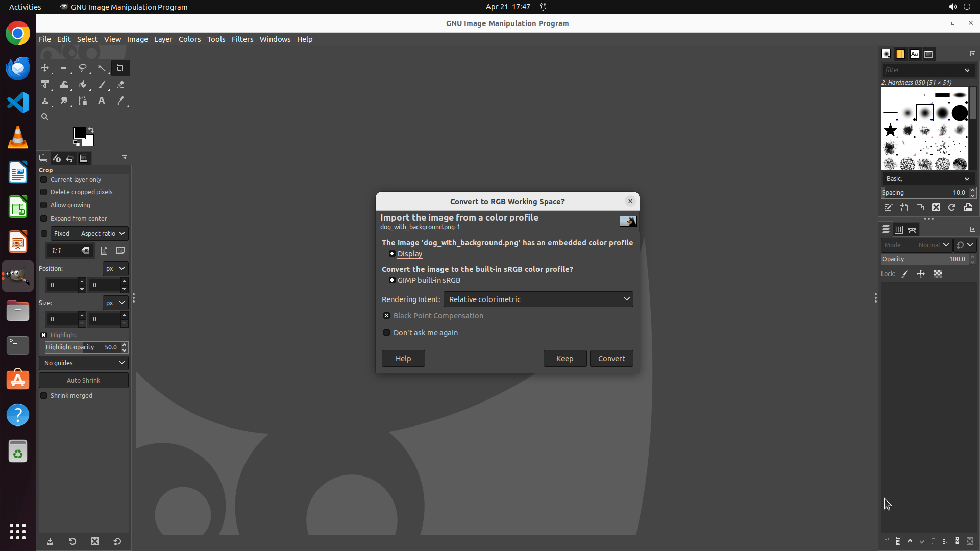Screen dimensions: 980x551
Task: Swap foreground and background colors
Action: click(91, 130)
